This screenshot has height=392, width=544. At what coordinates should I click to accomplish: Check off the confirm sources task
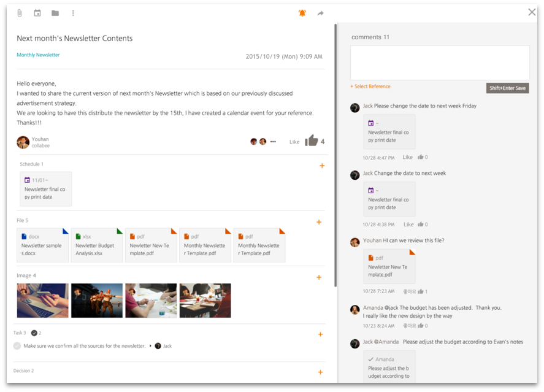click(17, 346)
